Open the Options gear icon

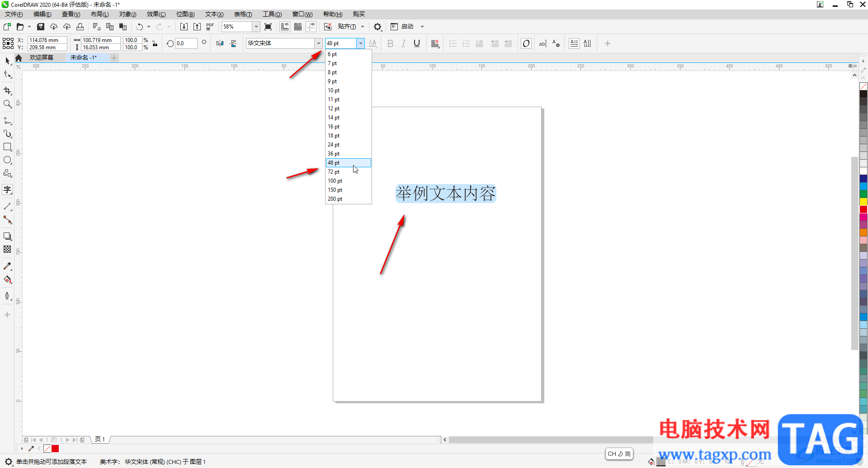[377, 27]
